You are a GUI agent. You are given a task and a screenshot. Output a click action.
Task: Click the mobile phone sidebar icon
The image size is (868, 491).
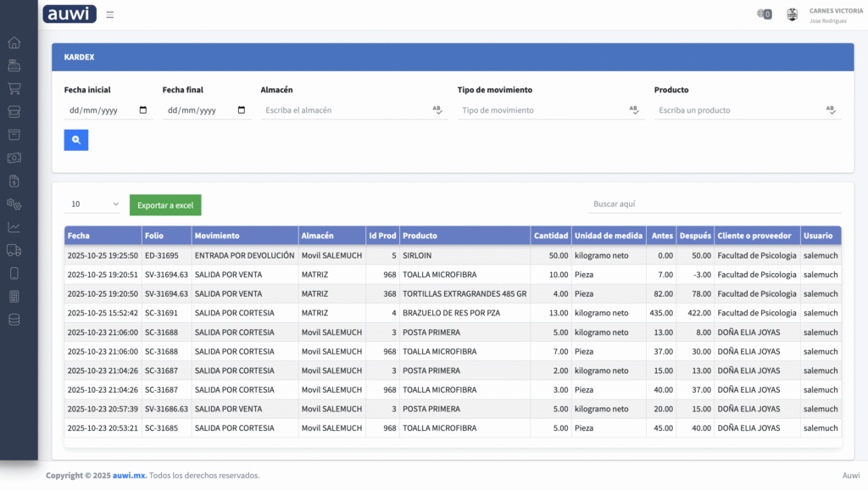click(x=14, y=273)
